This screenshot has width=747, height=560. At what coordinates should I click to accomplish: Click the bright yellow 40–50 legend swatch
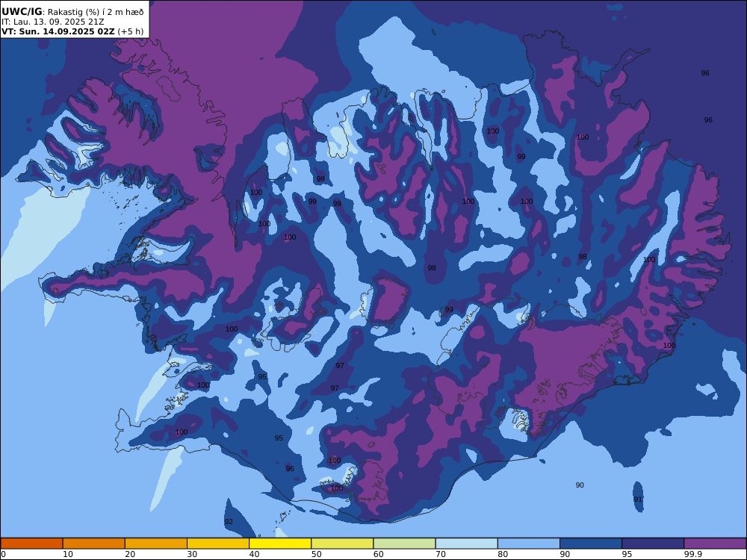[280, 544]
